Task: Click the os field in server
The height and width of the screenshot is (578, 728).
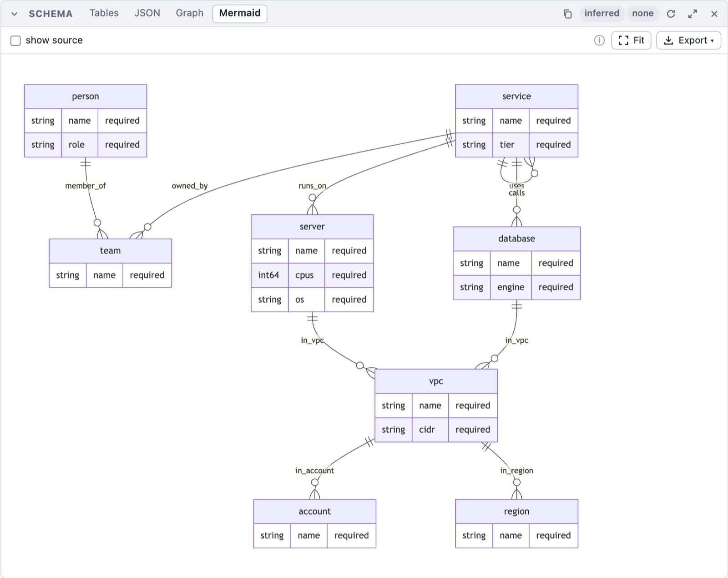Action: coord(307,300)
